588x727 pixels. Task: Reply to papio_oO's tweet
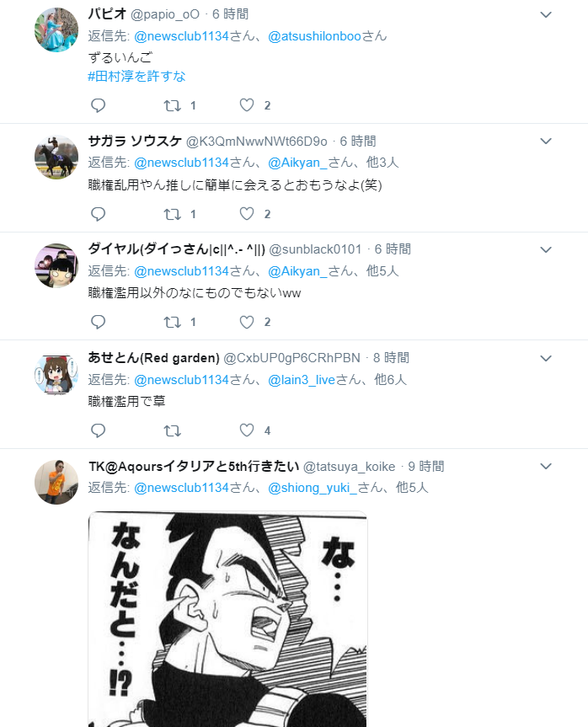(x=98, y=105)
